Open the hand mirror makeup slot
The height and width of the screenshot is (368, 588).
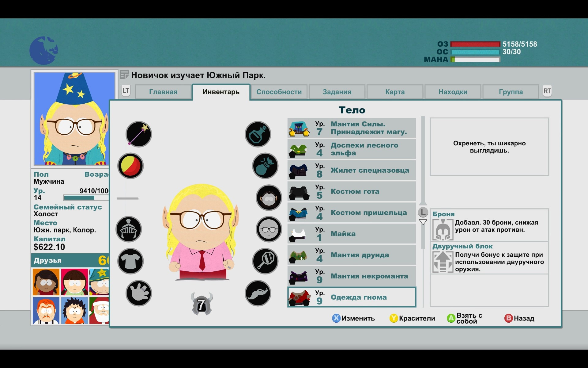[x=265, y=261]
